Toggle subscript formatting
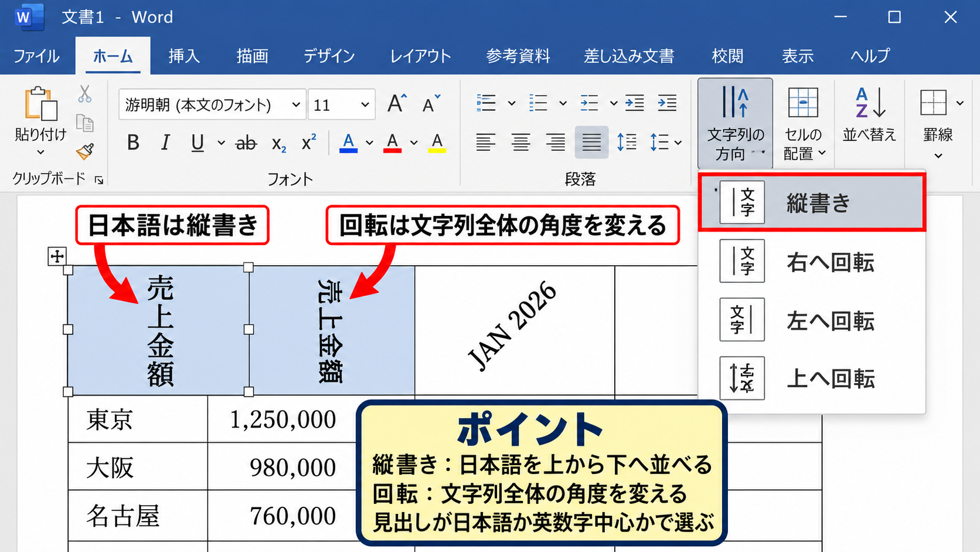 tap(279, 144)
